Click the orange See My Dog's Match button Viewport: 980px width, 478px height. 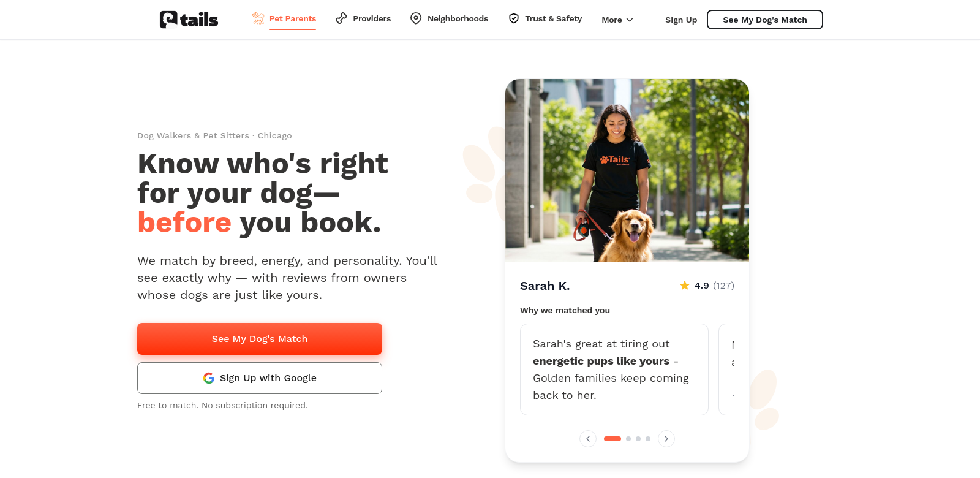pos(260,339)
